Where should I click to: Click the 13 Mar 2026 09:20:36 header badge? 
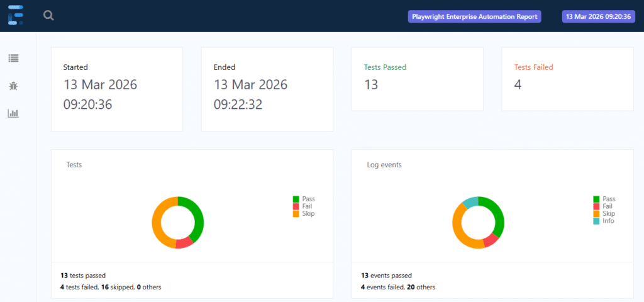click(599, 16)
